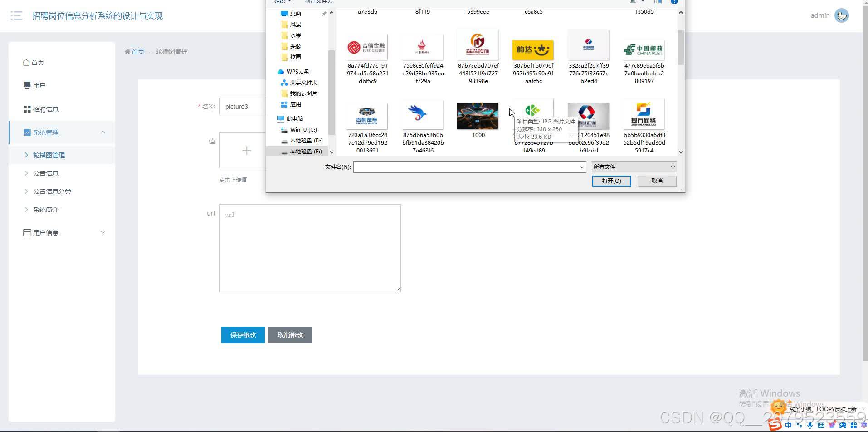
Task: Open the admin avatar menu
Action: click(842, 15)
